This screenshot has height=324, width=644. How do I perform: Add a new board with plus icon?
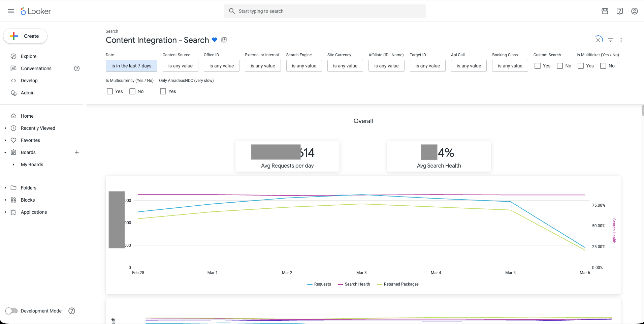coord(77,152)
